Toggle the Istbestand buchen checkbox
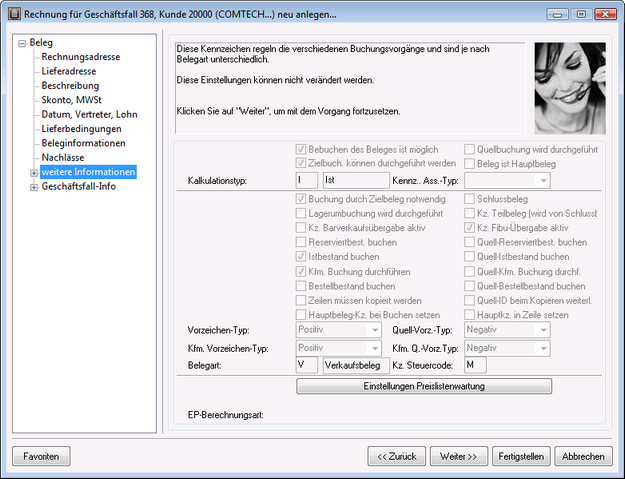The width and height of the screenshot is (625, 479). point(301,256)
